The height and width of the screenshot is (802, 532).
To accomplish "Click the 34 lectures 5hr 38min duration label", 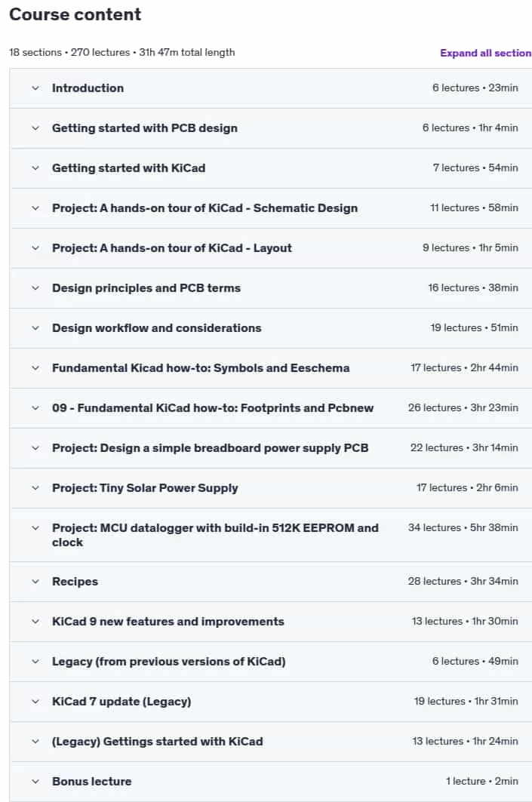I will coord(463,527).
